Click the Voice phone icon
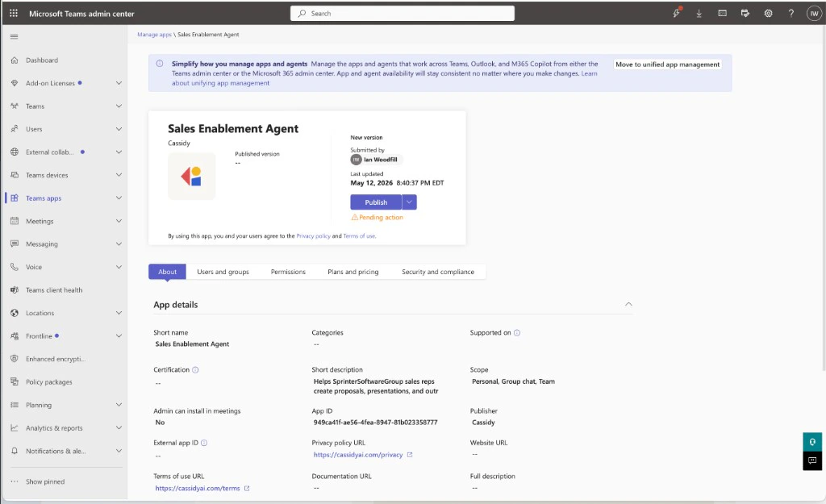This screenshot has height=504, width=826. pyautogui.click(x=15, y=267)
